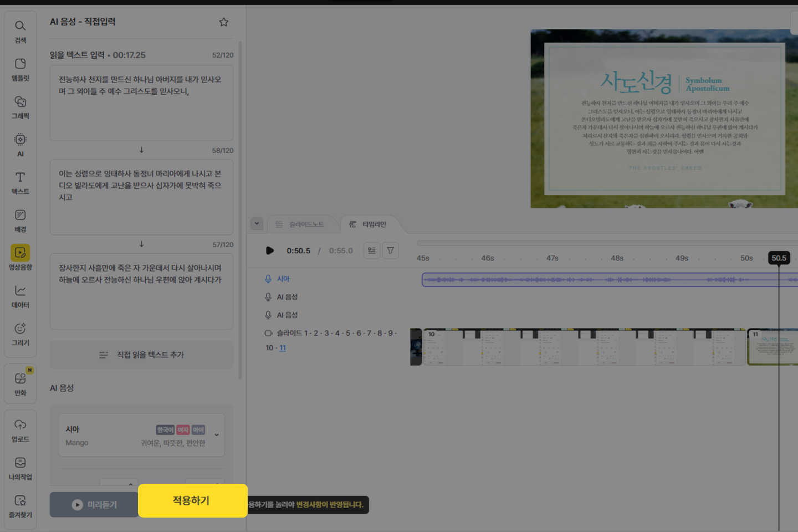Open the 데이터 chart panel
The height and width of the screenshot is (532, 798).
click(x=21, y=296)
